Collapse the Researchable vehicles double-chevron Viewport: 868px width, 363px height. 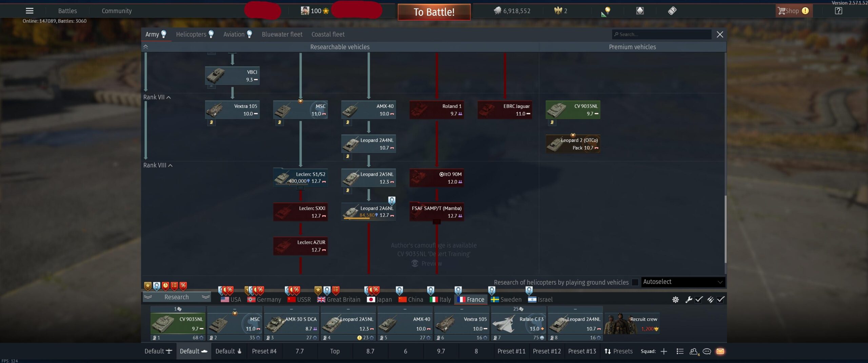coord(145,47)
